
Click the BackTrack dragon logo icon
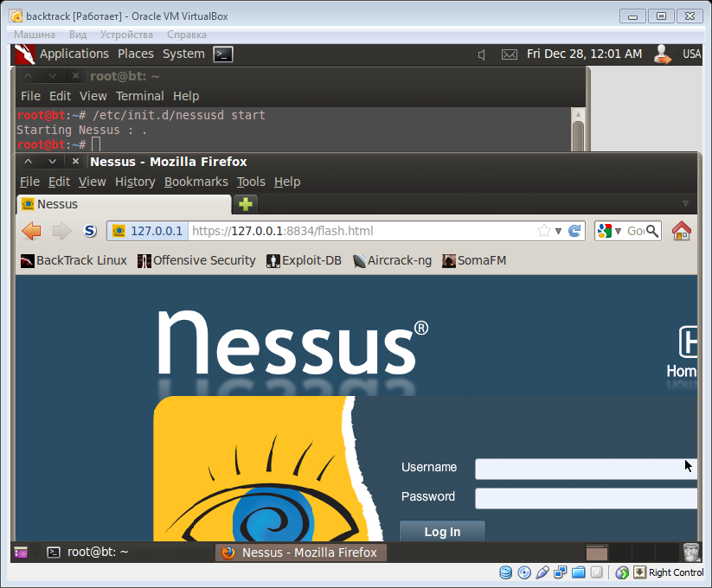24,54
